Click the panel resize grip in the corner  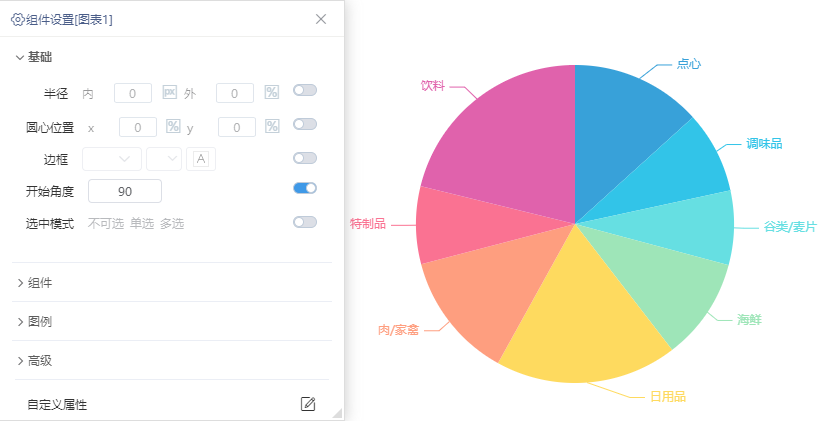click(337, 414)
